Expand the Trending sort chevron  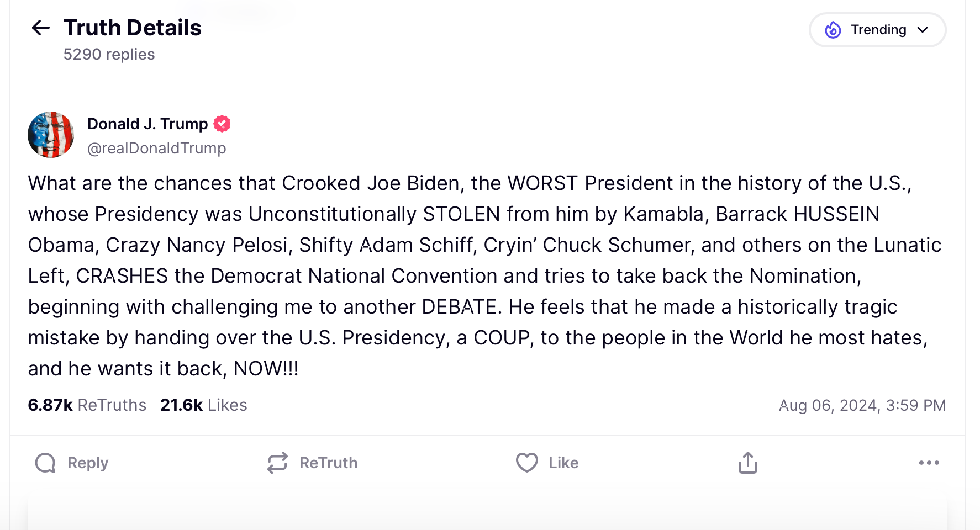click(923, 30)
